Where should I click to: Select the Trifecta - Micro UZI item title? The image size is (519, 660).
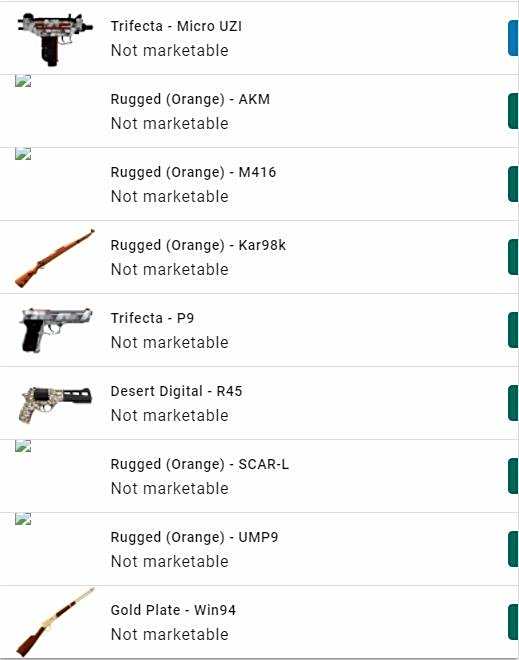click(176, 26)
